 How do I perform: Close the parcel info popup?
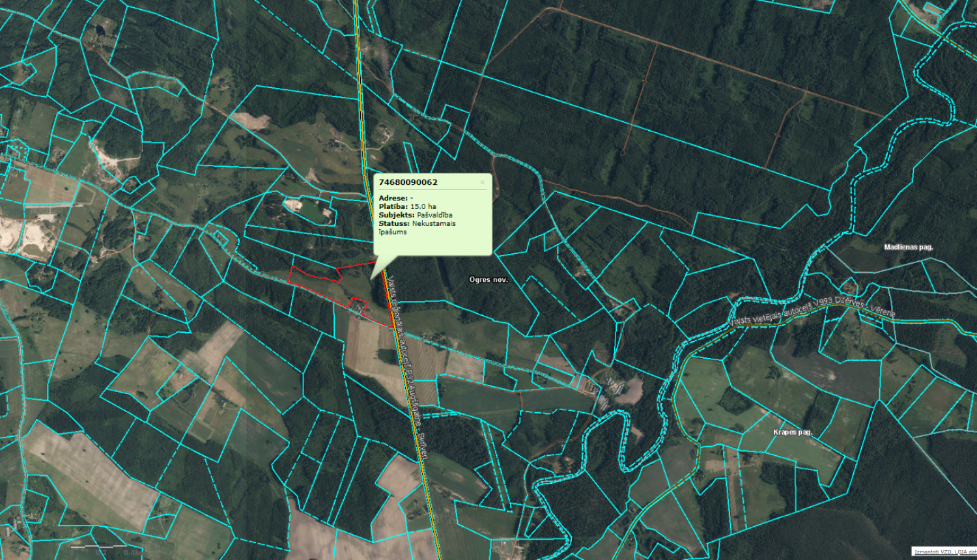pos(483,182)
